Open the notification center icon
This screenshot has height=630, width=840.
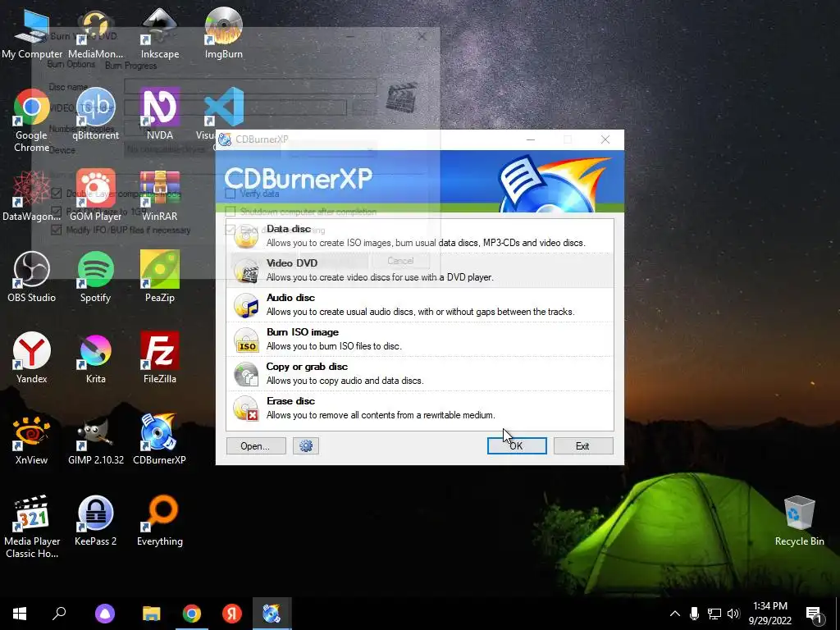pos(814,614)
